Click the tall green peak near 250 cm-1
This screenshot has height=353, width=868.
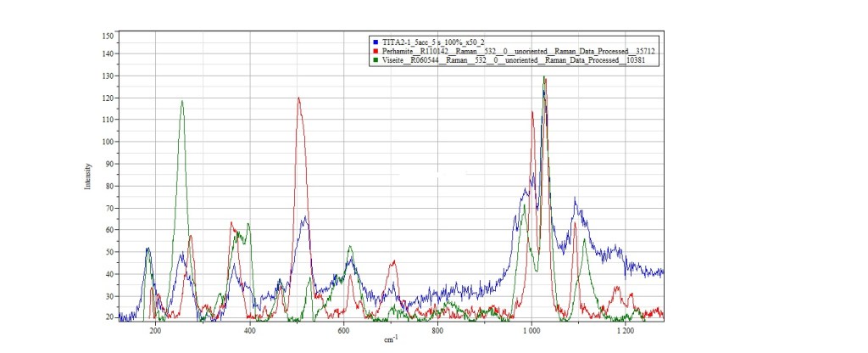[x=181, y=103]
